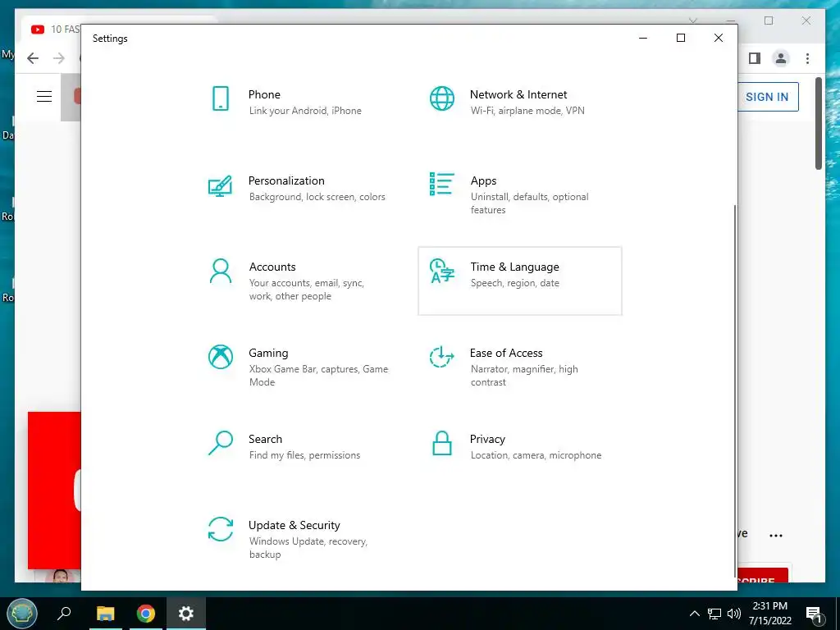Viewport: 840px width, 630px height.
Task: Click the Accounts person icon
Action: [220, 271]
